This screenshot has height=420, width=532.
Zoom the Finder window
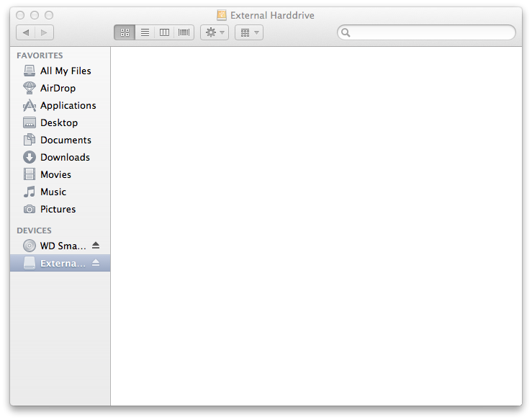pyautogui.click(x=49, y=15)
